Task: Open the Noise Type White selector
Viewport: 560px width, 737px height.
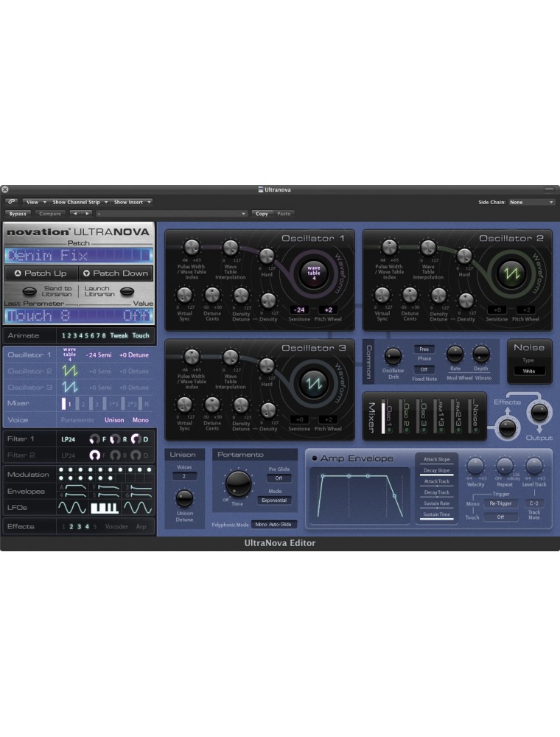Action: pyautogui.click(x=528, y=371)
